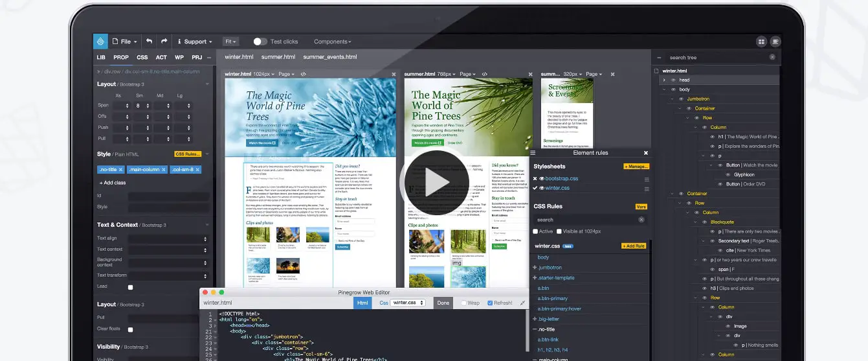Toggle the Lead checkbox
The height and width of the screenshot is (361, 868).
[x=130, y=287]
